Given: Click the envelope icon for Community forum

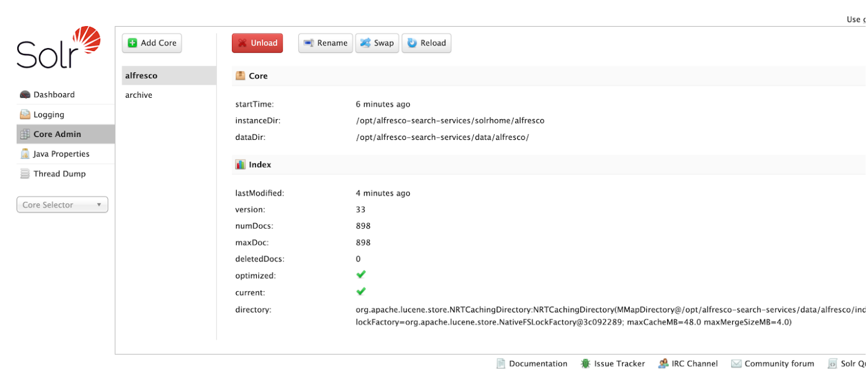Looking at the screenshot, I should pos(736,364).
